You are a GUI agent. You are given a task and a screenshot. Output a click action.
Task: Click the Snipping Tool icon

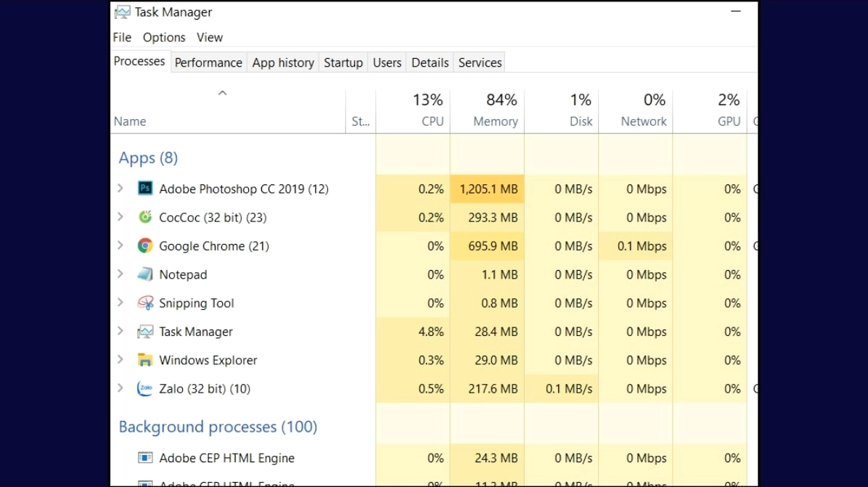(x=144, y=303)
